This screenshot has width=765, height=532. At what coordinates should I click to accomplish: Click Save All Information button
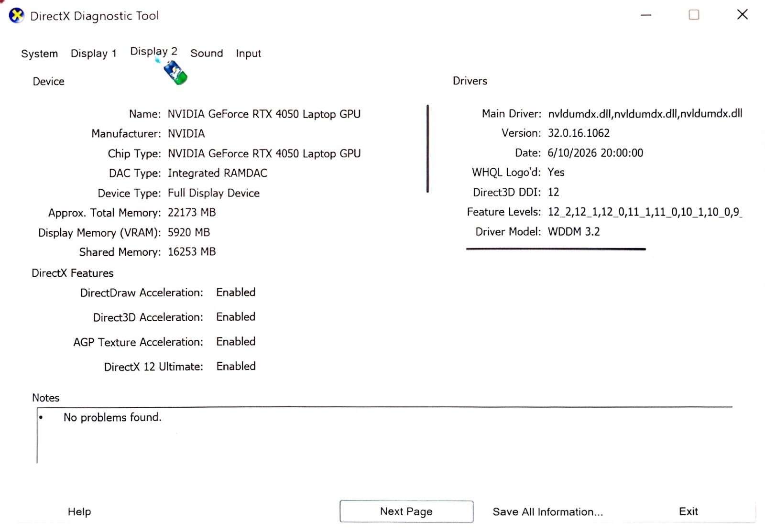click(548, 512)
